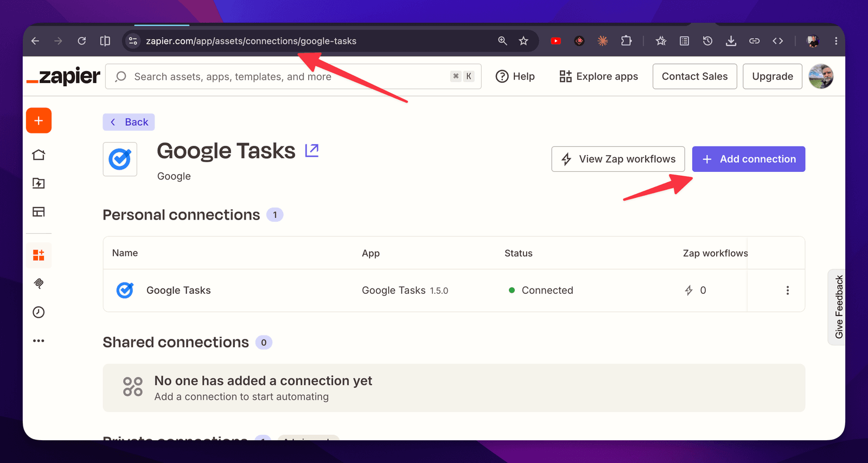Image resolution: width=868 pixels, height=463 pixels.
Task: Open the Home icon in left sidebar
Action: click(x=39, y=155)
